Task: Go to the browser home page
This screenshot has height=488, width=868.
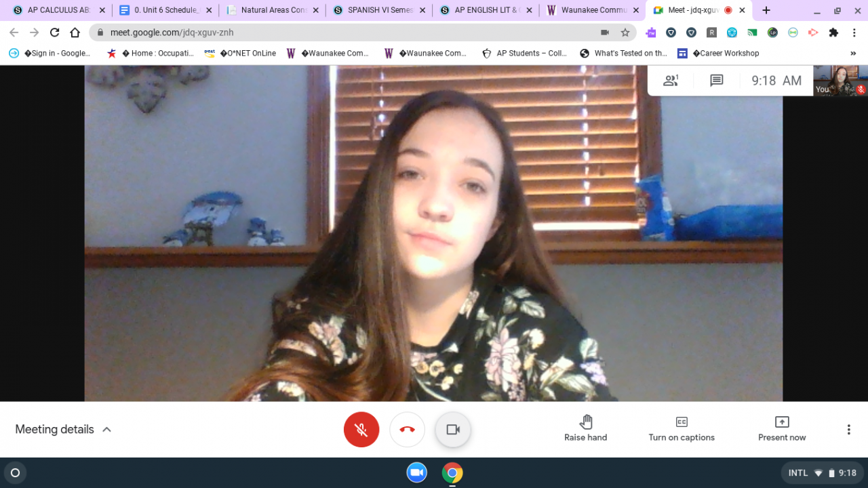Action: click(x=75, y=33)
